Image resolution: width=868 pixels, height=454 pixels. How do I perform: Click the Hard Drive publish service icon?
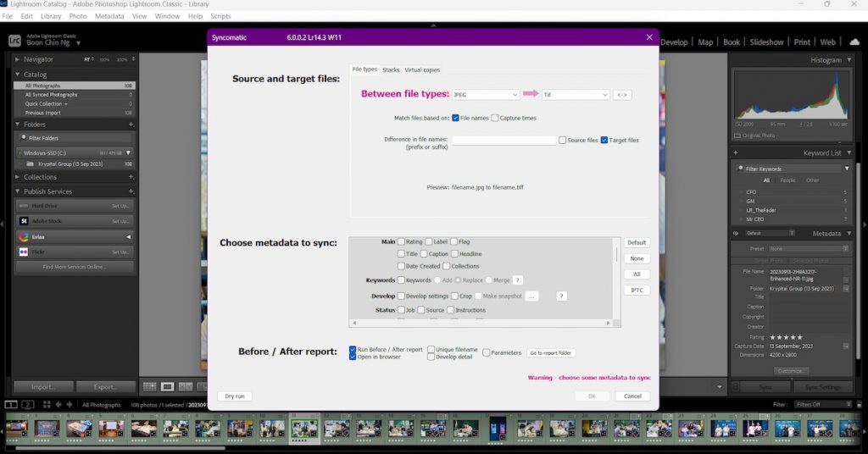tap(24, 206)
